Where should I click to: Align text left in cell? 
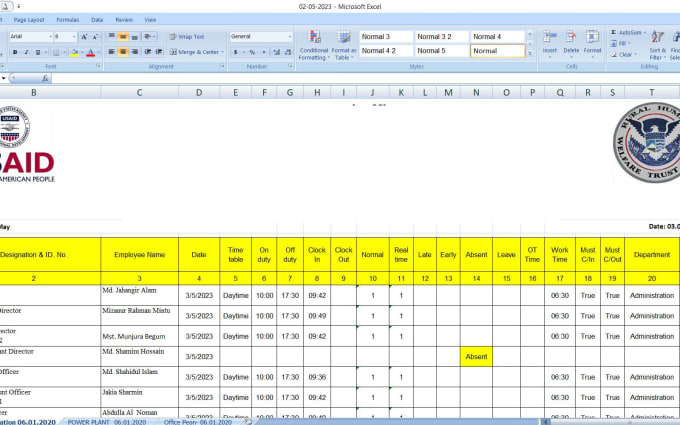[x=111, y=52]
